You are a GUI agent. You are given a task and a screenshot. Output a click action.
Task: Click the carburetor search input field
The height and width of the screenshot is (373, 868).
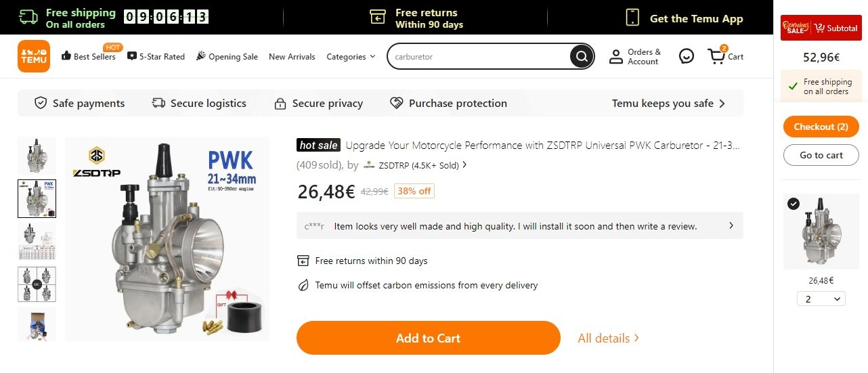[x=477, y=57]
